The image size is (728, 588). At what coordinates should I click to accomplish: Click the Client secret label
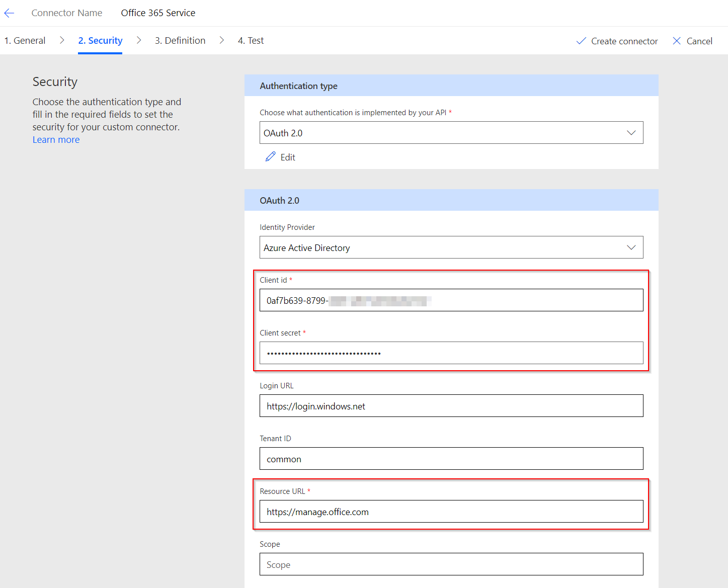(280, 333)
